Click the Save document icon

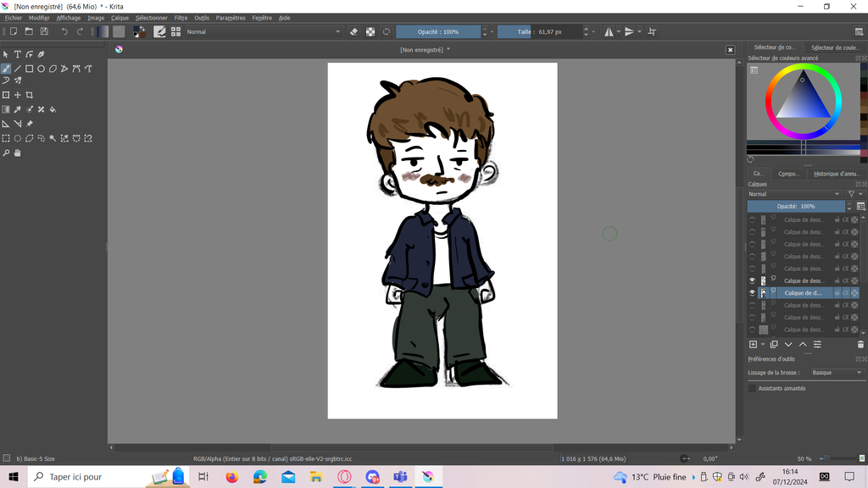[44, 31]
